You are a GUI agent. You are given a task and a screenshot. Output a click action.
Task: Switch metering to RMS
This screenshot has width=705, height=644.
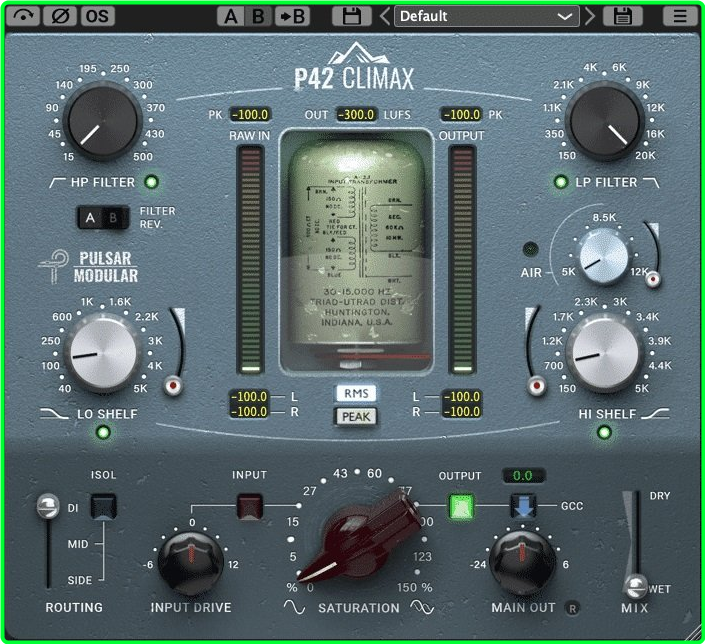point(356,394)
